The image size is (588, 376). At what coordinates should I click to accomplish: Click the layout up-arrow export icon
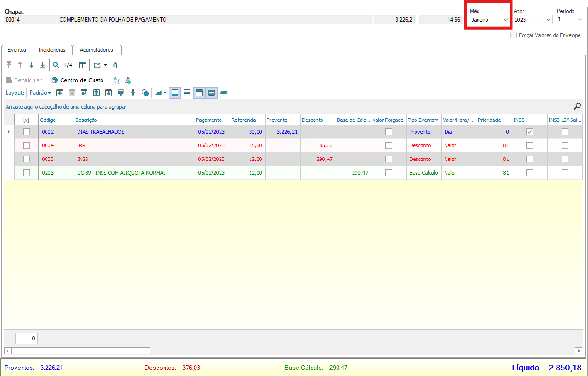(96, 93)
